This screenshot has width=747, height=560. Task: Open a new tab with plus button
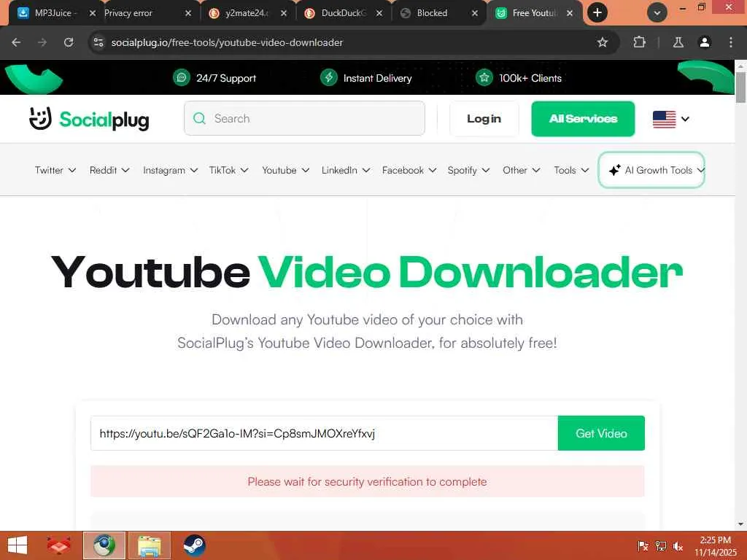(597, 13)
